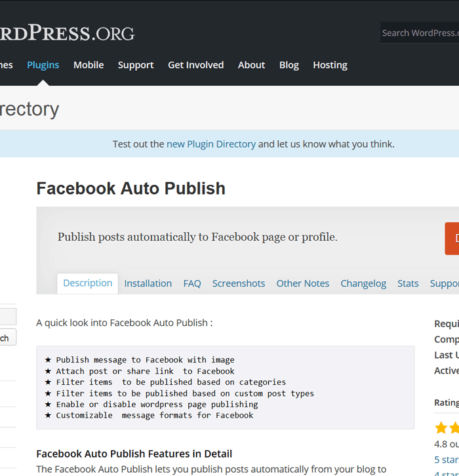Viewport: 459px width, 476px height.
Task: Switch to the Installation tab
Action: pos(148,283)
